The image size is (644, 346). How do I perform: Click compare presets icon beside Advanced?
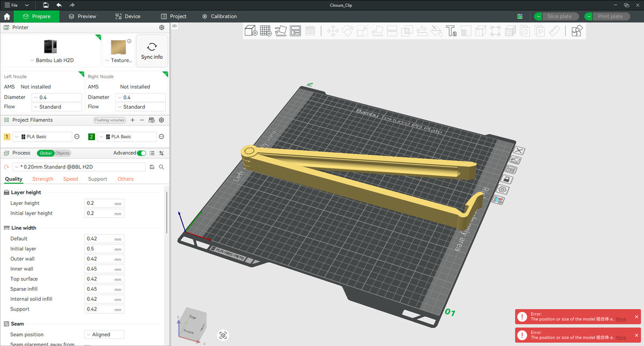click(x=162, y=153)
